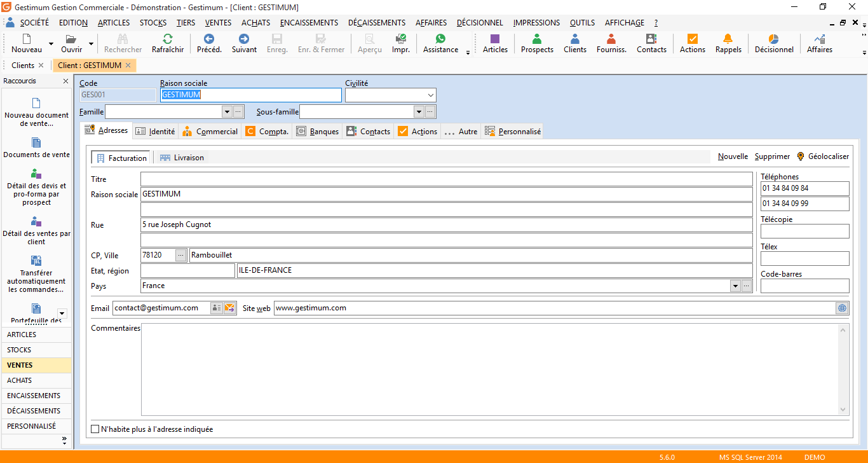This screenshot has width=868, height=463.
Task: Switch to the Identité tab
Action: click(x=156, y=132)
